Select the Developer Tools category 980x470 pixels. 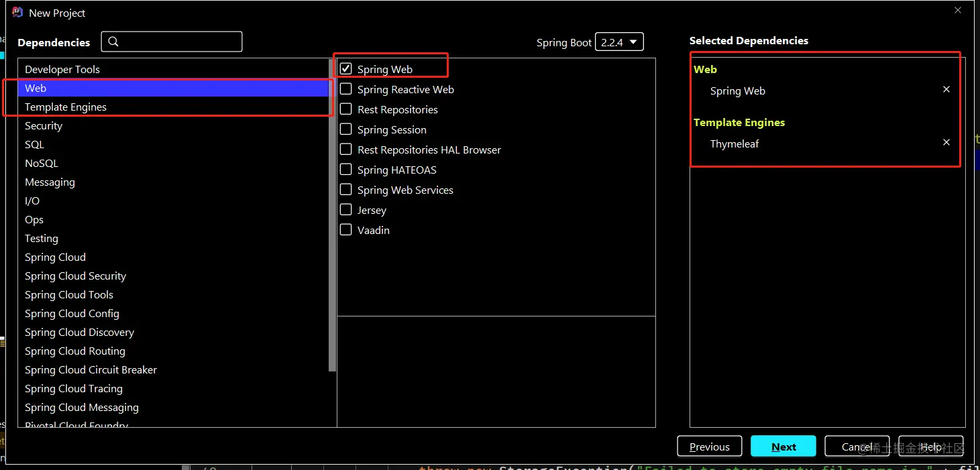[x=173, y=69]
